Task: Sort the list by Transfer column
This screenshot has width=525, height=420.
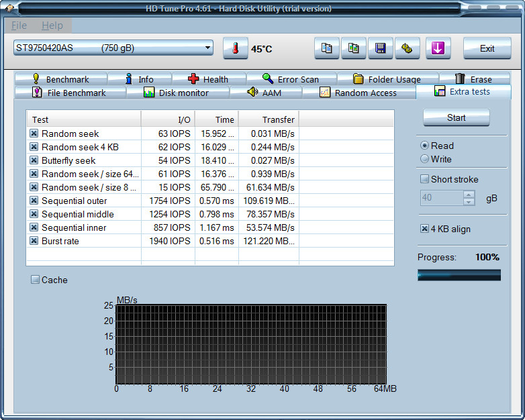Action: tap(269, 119)
